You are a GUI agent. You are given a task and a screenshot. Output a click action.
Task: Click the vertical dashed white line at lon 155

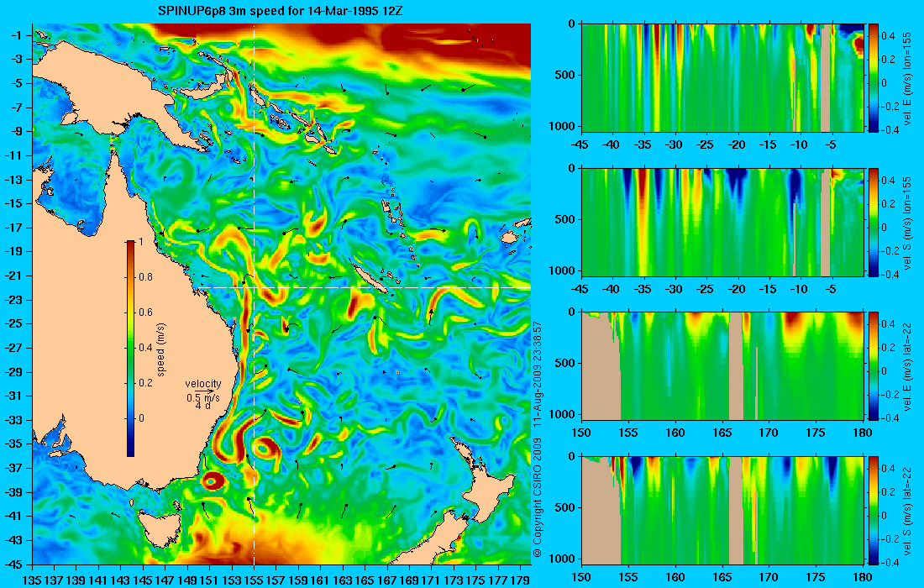[x=254, y=295]
